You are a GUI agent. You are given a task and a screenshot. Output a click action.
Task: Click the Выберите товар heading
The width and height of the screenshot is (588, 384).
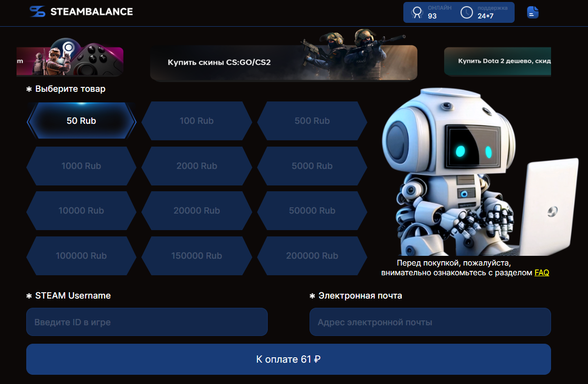[70, 89]
